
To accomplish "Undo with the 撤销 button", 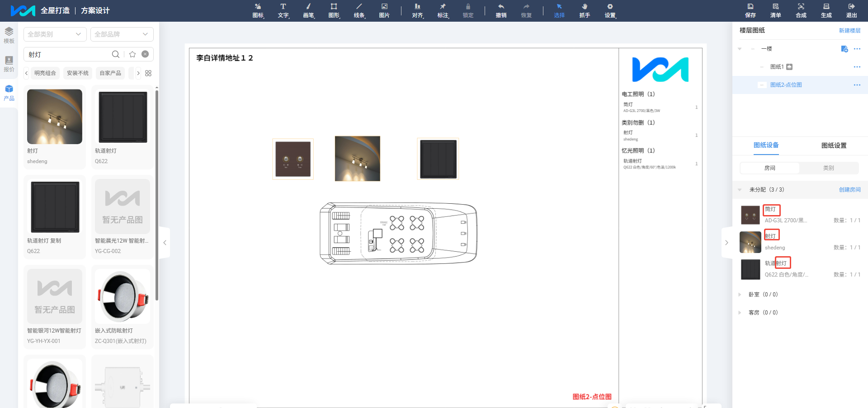I will click(x=501, y=10).
